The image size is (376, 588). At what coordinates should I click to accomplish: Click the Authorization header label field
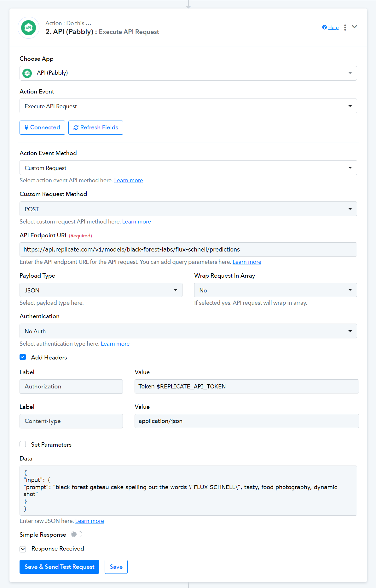pyautogui.click(x=71, y=387)
